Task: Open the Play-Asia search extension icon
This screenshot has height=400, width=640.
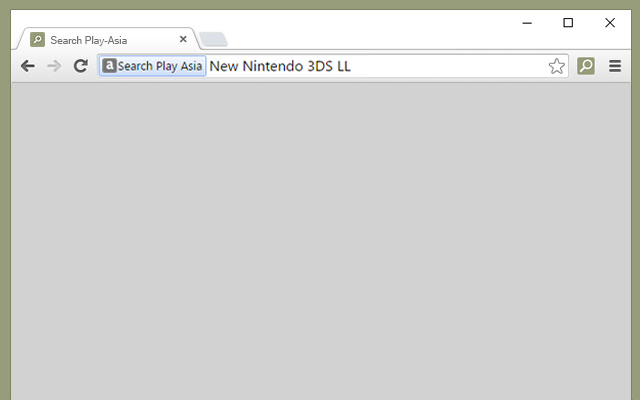Action: pyautogui.click(x=586, y=66)
